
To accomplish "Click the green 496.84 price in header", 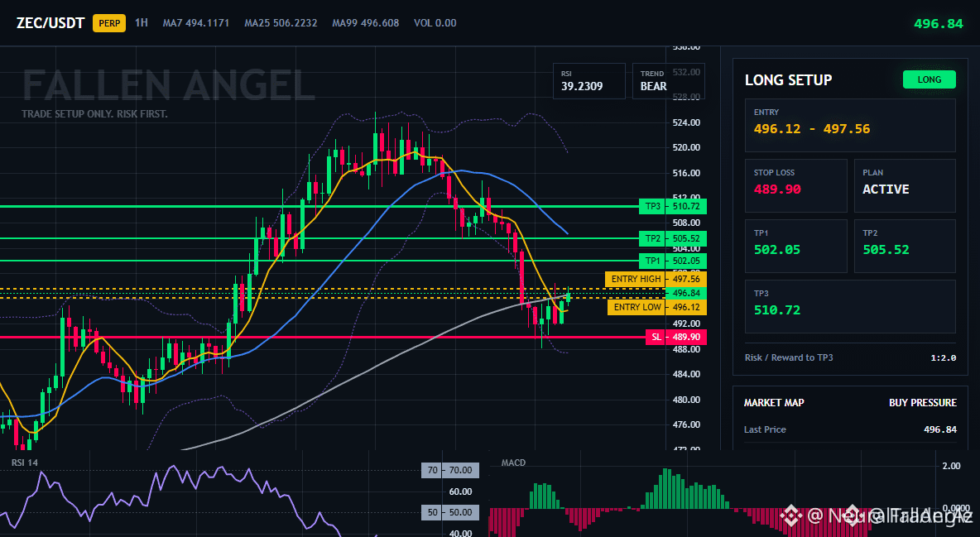I will [x=938, y=24].
